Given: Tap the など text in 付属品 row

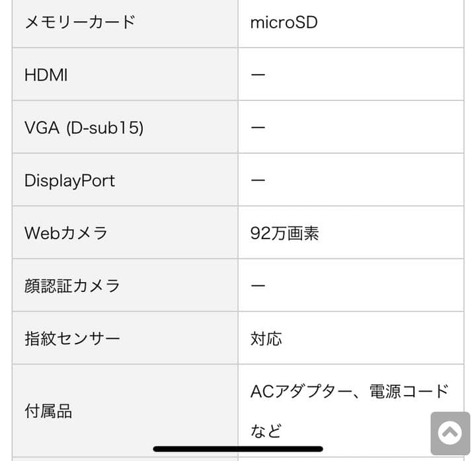Looking at the screenshot, I should point(266,431).
